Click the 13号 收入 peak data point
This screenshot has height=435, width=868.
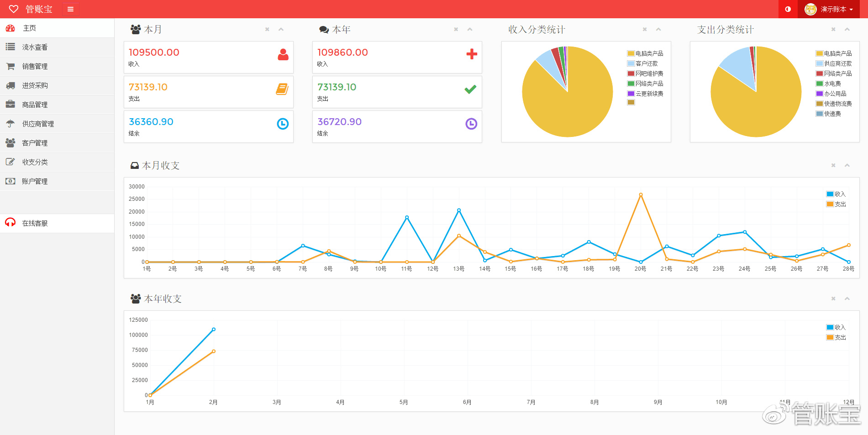(x=459, y=210)
